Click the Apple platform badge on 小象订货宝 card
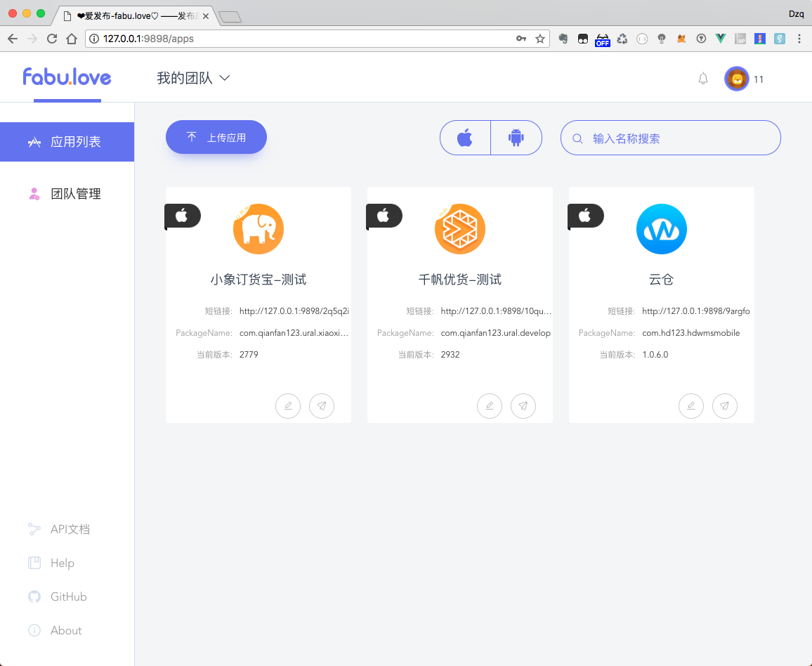Image resolution: width=812 pixels, height=666 pixels. coord(183,216)
